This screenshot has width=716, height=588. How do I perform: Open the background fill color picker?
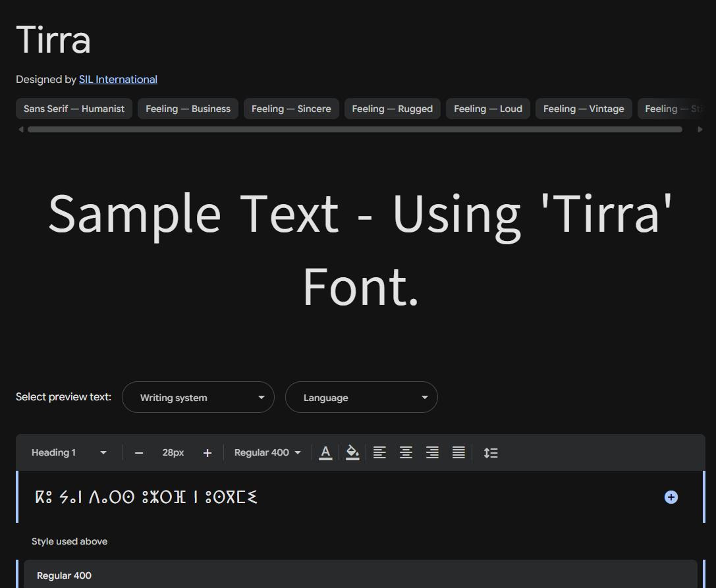pyautogui.click(x=352, y=452)
